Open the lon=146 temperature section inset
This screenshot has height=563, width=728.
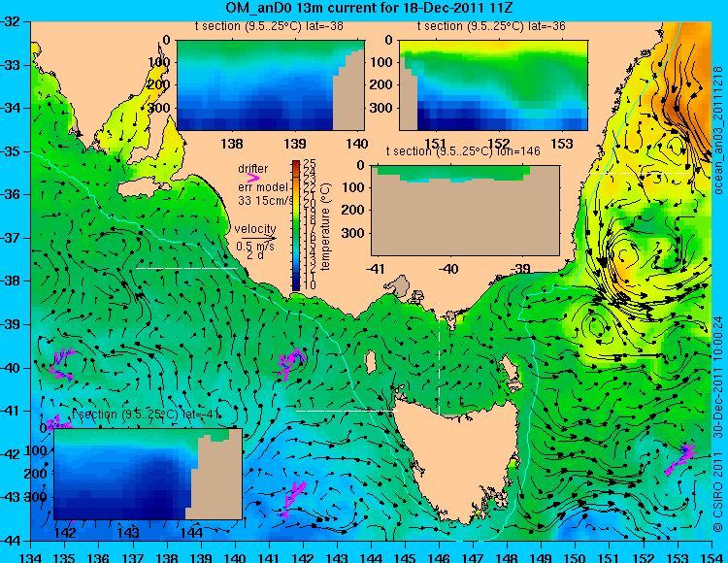click(x=465, y=211)
